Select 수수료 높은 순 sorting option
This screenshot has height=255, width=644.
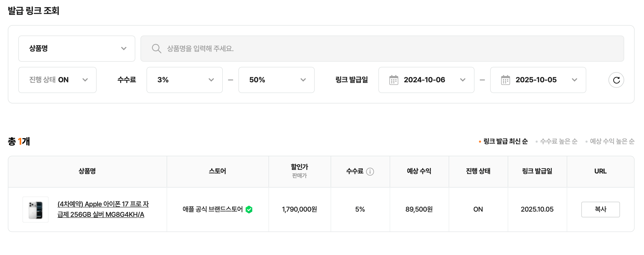coord(557,141)
